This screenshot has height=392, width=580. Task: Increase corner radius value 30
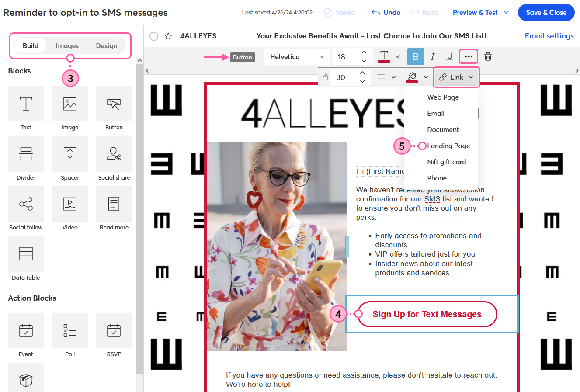point(362,73)
